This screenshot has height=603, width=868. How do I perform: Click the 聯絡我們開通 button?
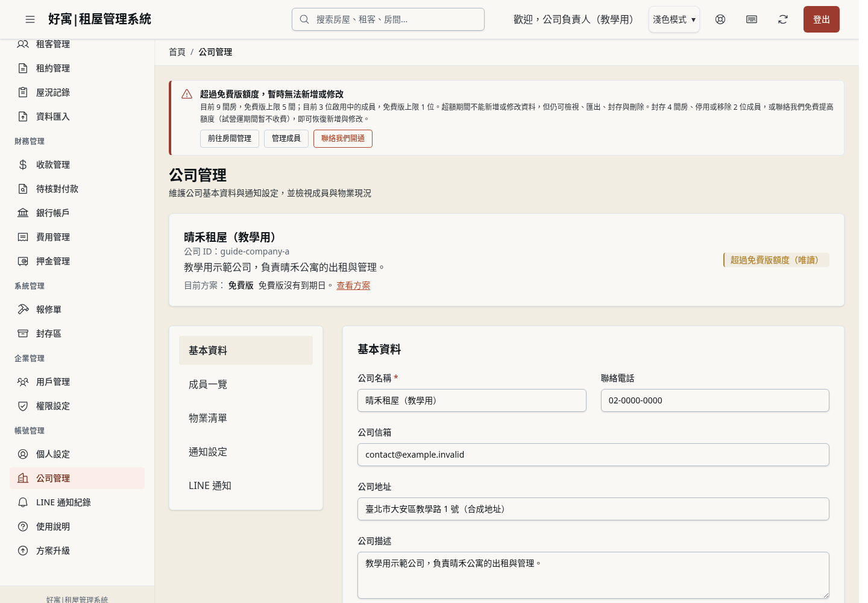tap(343, 139)
